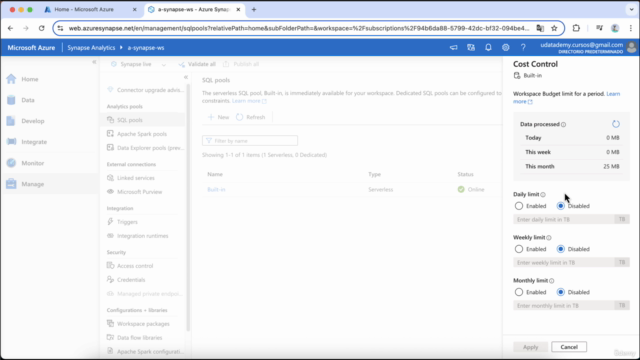Click the Synapse Analytics breadcrumb
The image size is (640, 360).
(x=91, y=48)
